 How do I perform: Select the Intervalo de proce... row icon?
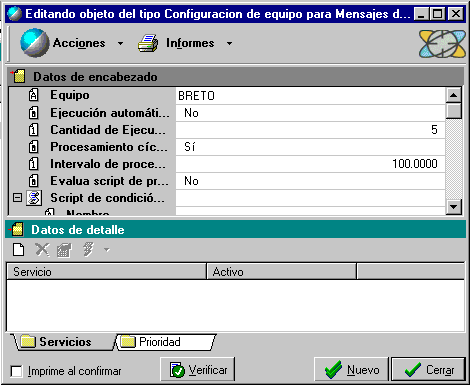[33, 164]
